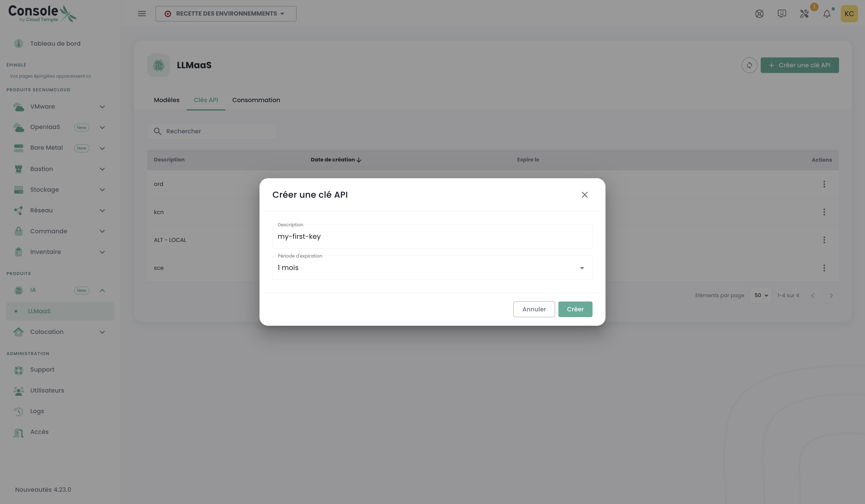Open the kebab menu for the ord key

[x=824, y=184]
